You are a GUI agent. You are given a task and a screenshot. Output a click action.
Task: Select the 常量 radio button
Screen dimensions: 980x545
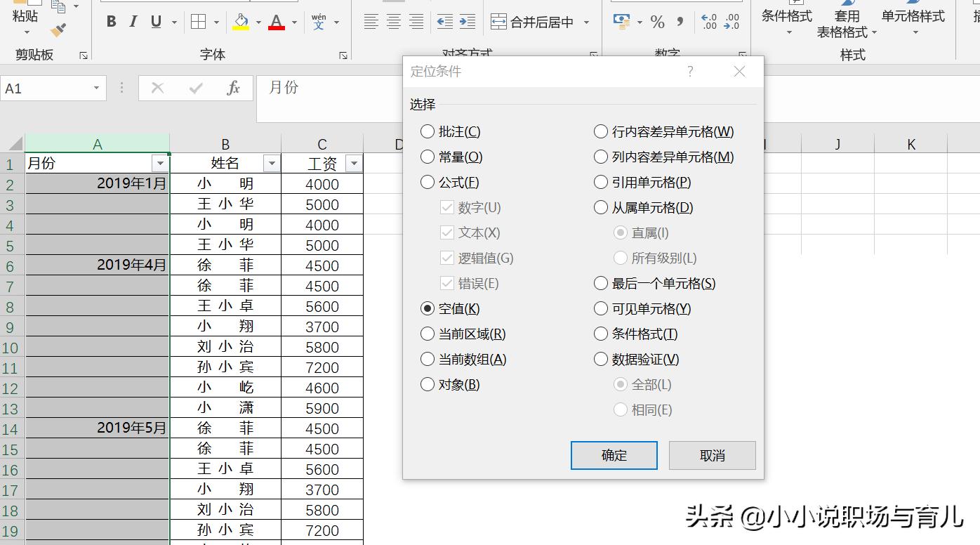[x=428, y=157]
